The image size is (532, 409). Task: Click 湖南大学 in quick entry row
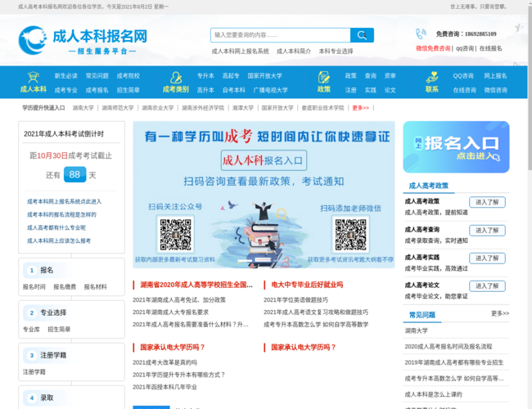83,108
